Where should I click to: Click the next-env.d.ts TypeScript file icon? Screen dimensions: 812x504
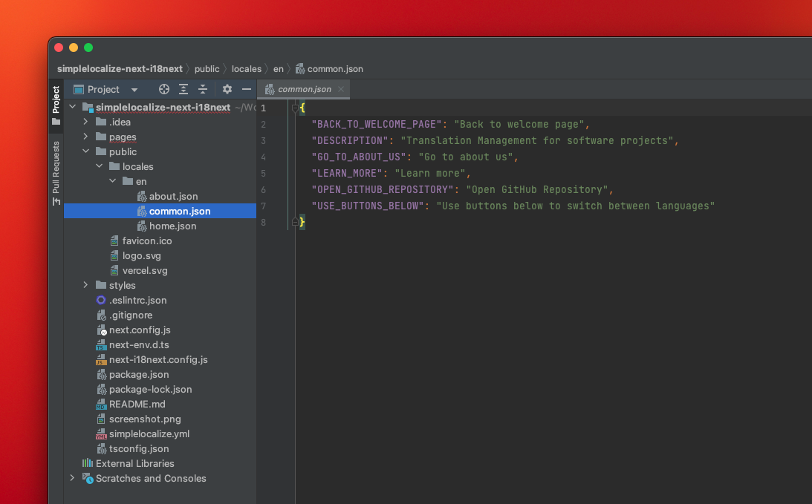point(101,344)
